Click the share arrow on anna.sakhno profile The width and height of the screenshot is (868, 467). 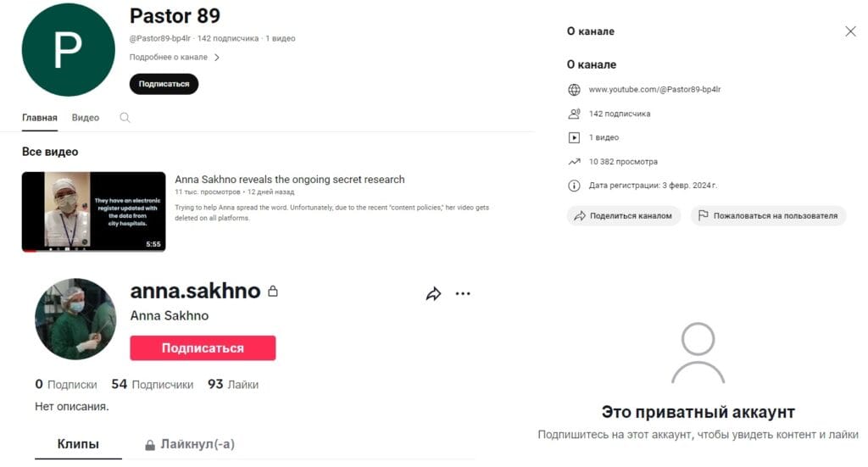pyautogui.click(x=433, y=294)
